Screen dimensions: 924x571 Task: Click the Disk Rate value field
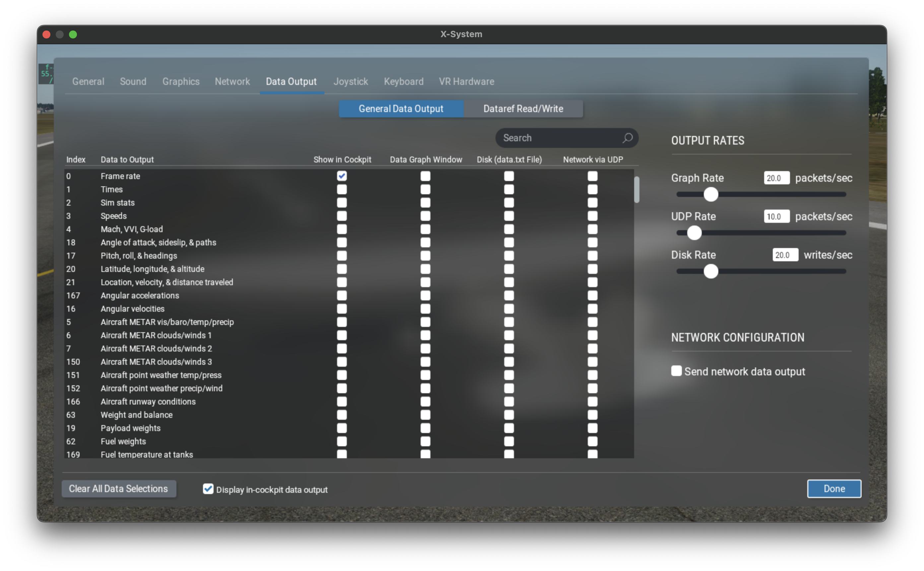point(785,255)
